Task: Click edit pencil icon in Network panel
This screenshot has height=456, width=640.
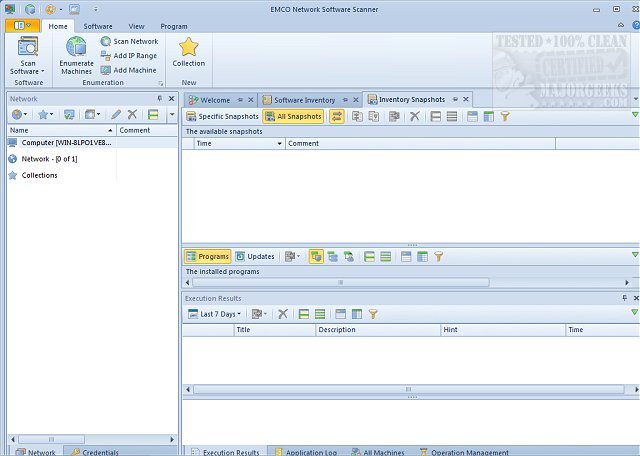Action: (x=116, y=115)
